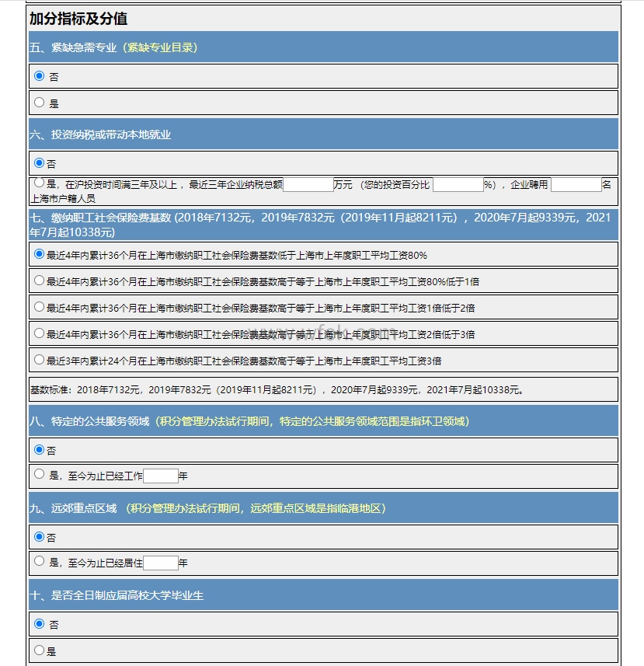
Task: Click the 企业纳税总额 input field
Action: coord(308,185)
